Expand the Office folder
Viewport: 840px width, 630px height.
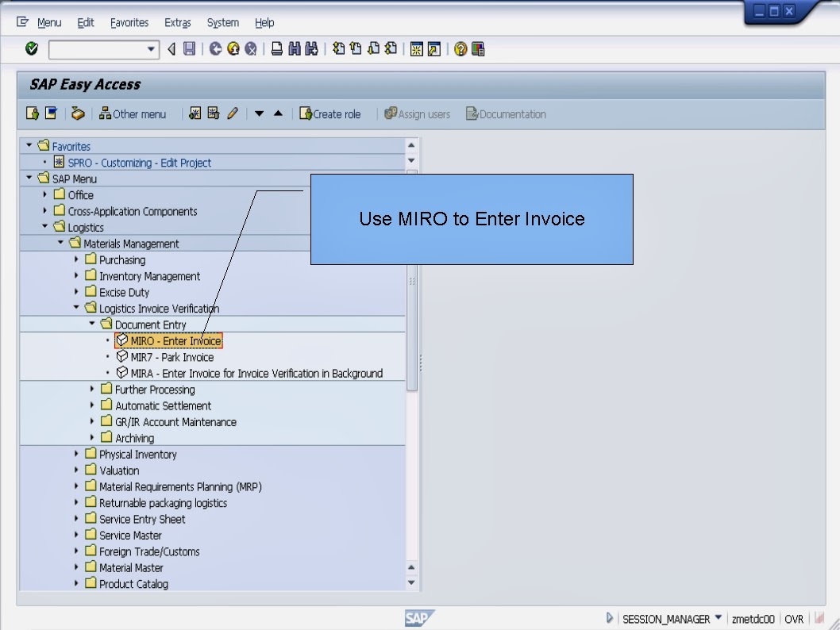point(45,194)
